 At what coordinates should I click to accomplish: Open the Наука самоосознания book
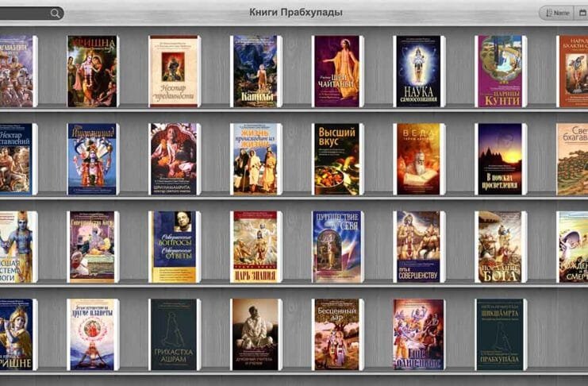pyautogui.click(x=419, y=71)
